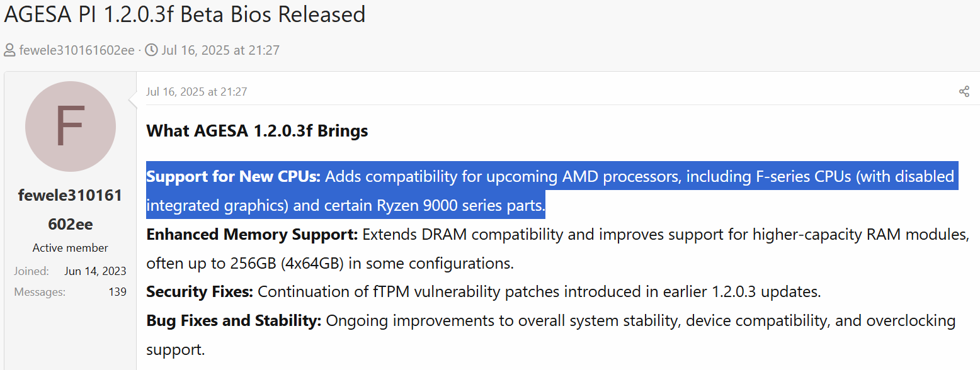Click thread start date beside clock icon

(220, 50)
